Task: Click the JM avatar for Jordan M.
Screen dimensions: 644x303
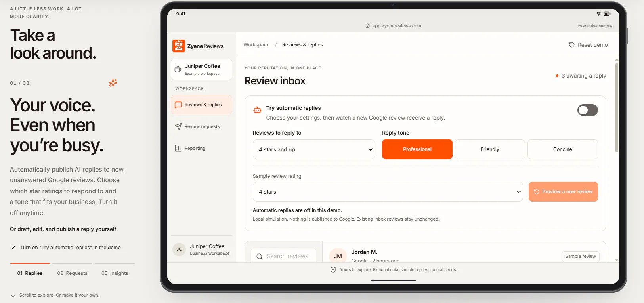Action: pos(338,256)
